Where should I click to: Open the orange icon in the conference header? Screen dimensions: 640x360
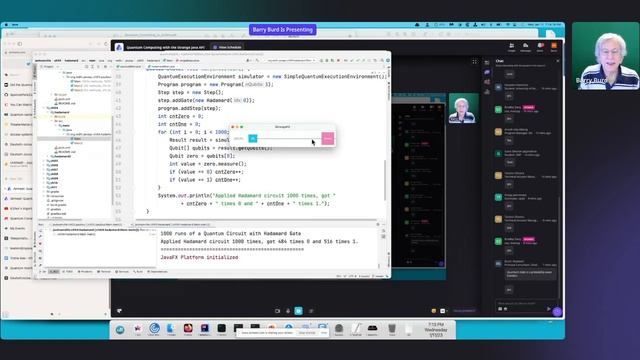[554, 47]
